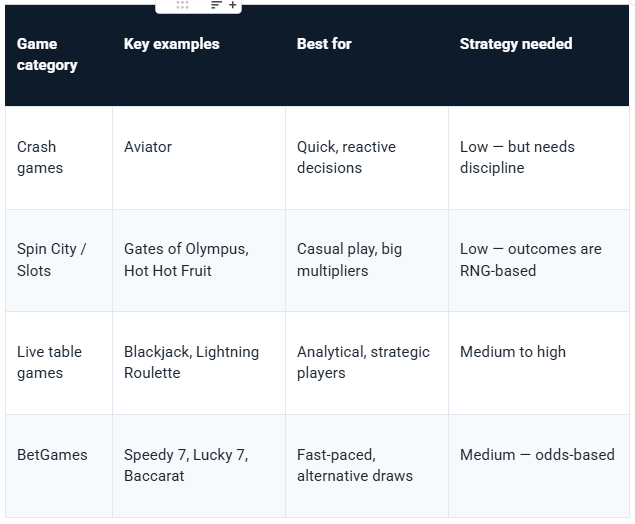Select the 'Blackjack, Lightning Roulette' cell
This screenshot has height=524, width=635.
199,363
